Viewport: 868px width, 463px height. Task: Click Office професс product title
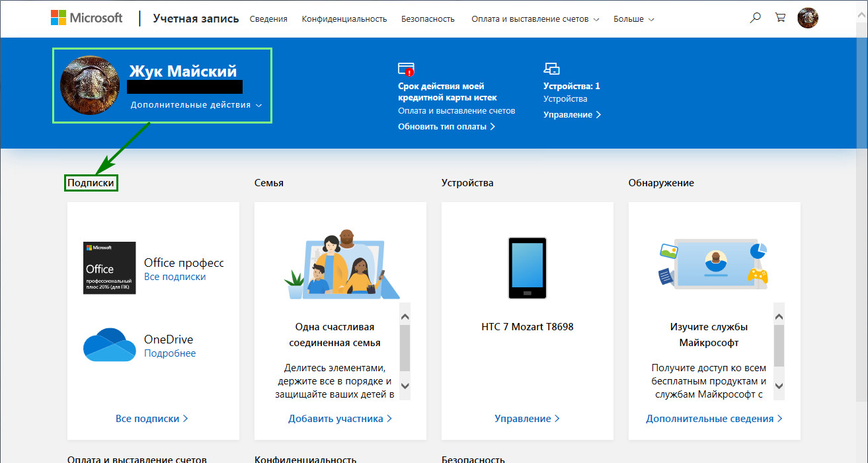[184, 263]
